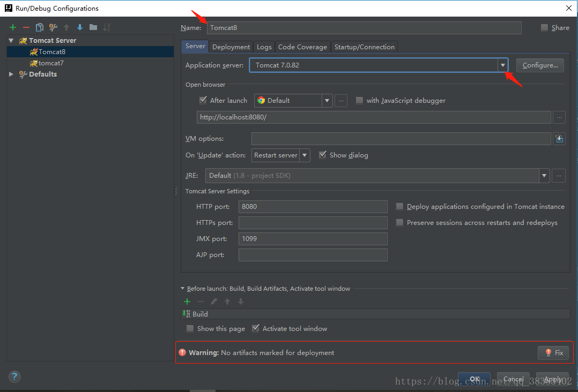Click the browse button next to the JRE field

coord(559,176)
